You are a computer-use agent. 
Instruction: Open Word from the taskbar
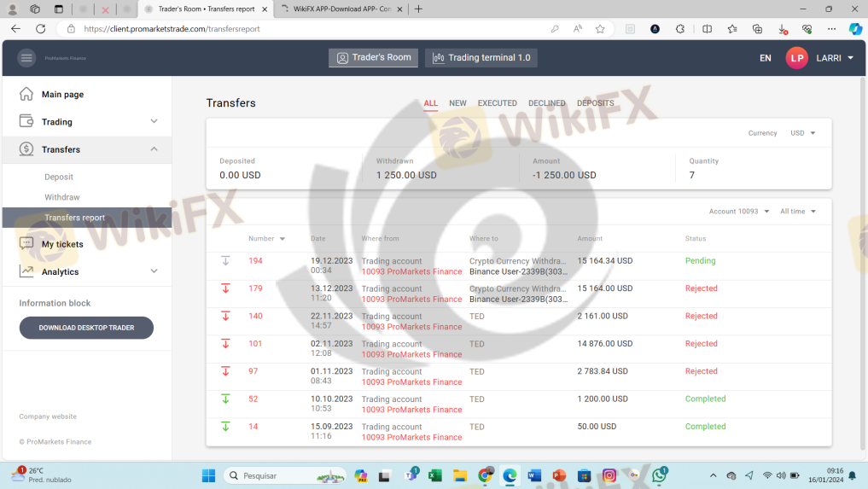coord(534,475)
